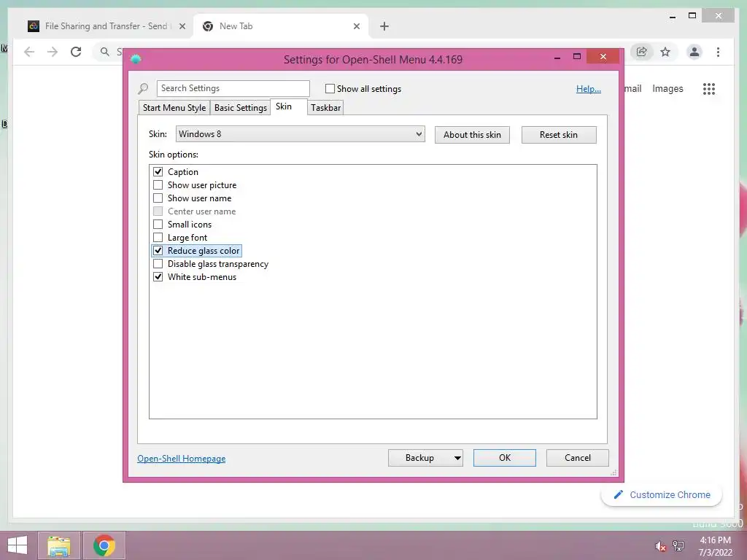This screenshot has width=747, height=560.
Task: Close the New Tab tab
Action: [356, 27]
